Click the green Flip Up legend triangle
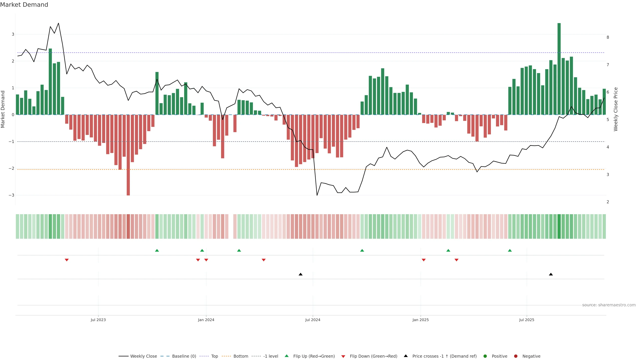The height and width of the screenshot is (362, 644). 286,356
